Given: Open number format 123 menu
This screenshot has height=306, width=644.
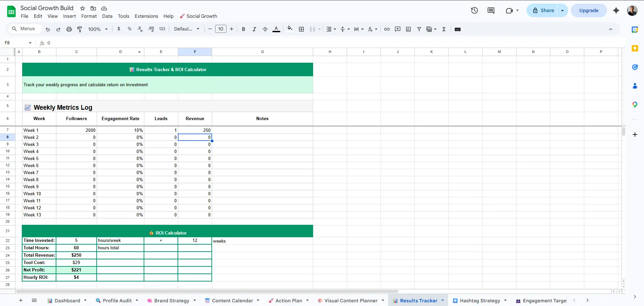Looking at the screenshot, I should coord(162,29).
